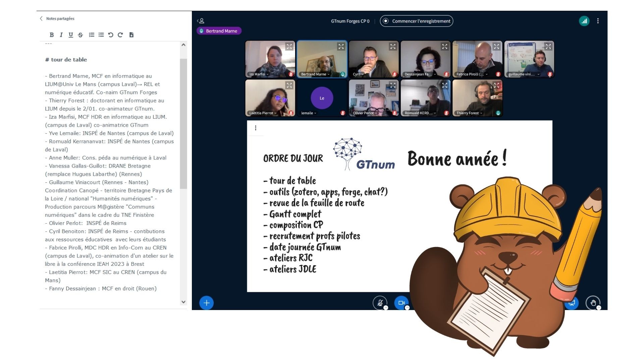Make Bertrand Marne video fullscreen
The height and width of the screenshot is (362, 644).
click(x=341, y=47)
